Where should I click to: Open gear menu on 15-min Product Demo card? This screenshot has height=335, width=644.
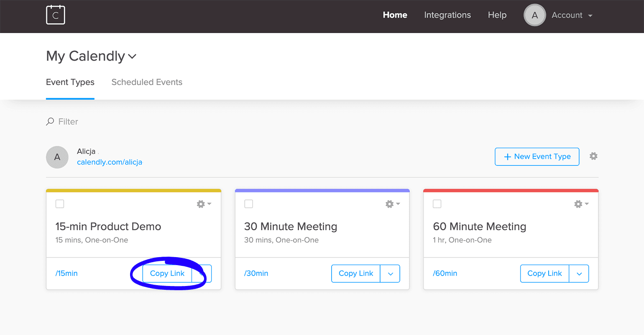[204, 204]
